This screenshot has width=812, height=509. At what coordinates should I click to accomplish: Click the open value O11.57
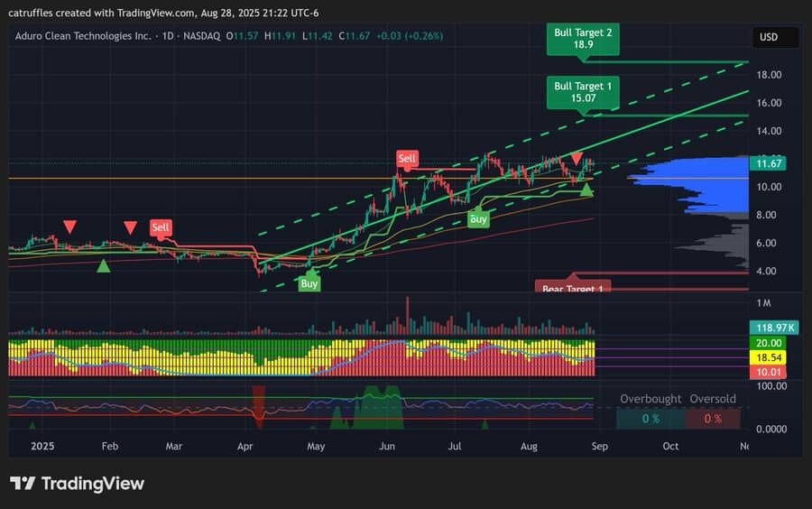[242, 36]
